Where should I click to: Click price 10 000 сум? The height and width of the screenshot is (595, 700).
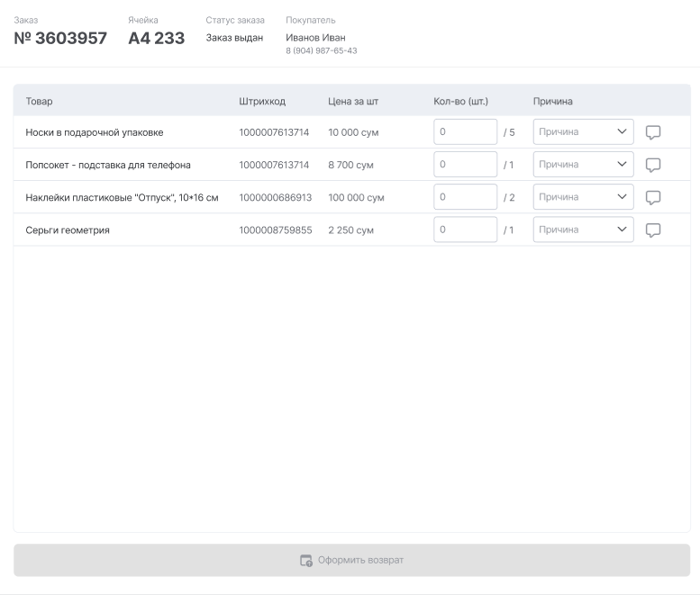353,132
